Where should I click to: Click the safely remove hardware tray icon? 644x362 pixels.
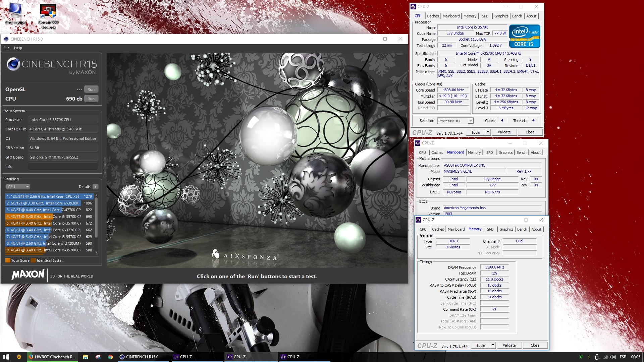click(597, 357)
